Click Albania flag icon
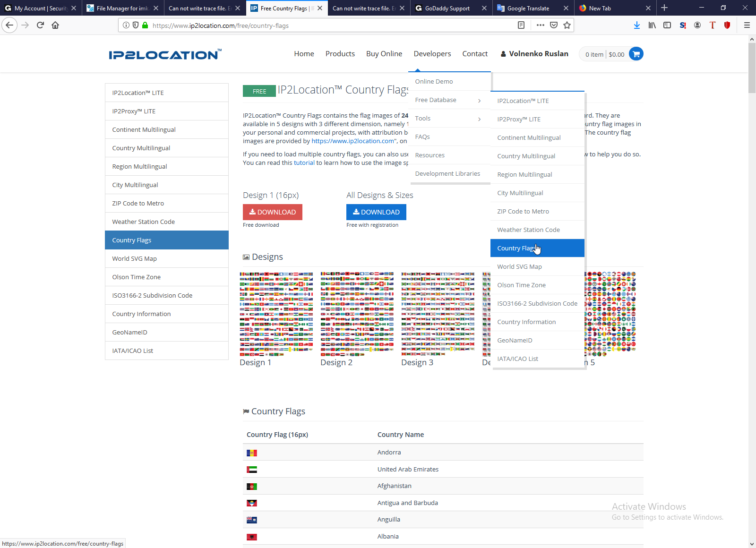 click(x=252, y=537)
